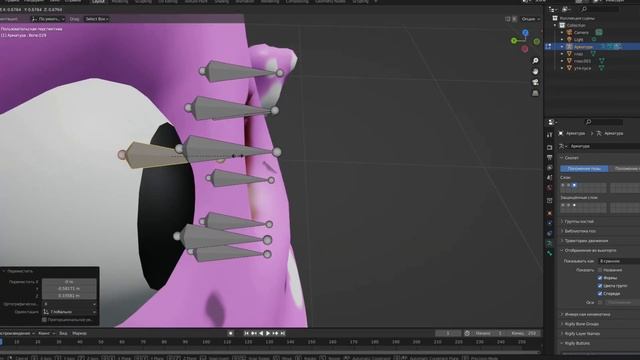Screen dimensions: 640x360
Task: Open the Вид timeline menu
Action: 63,333
